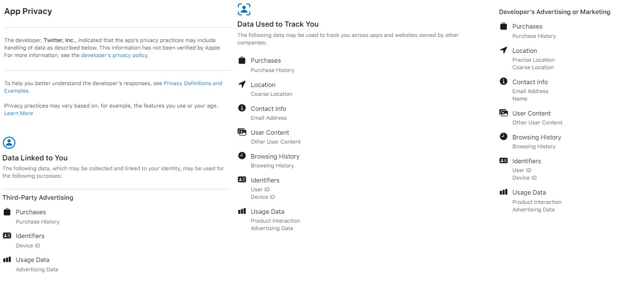
Task: Click Identifiers card icon under Third-Party Advertising
Action: [7, 236]
